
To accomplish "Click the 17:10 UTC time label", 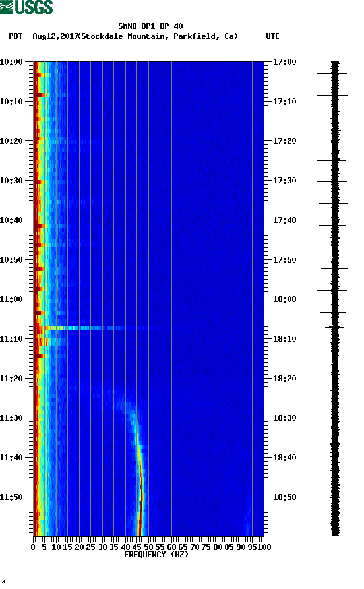I will [x=284, y=102].
